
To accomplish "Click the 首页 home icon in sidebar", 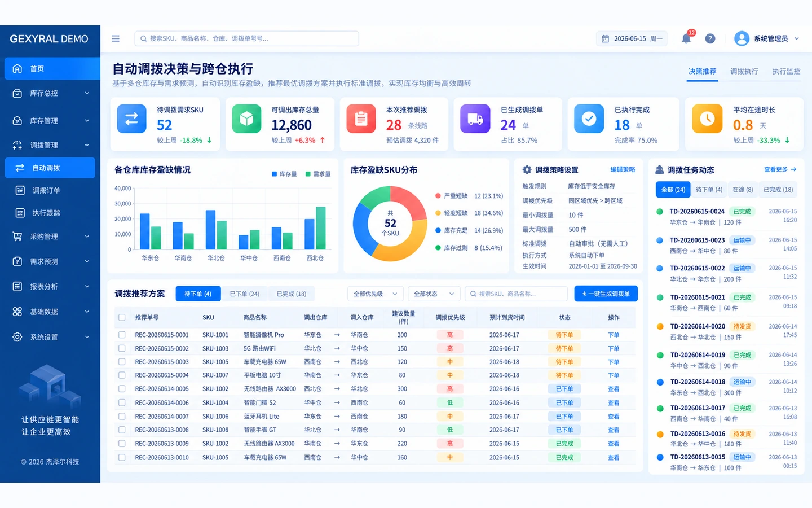I will tap(17, 68).
